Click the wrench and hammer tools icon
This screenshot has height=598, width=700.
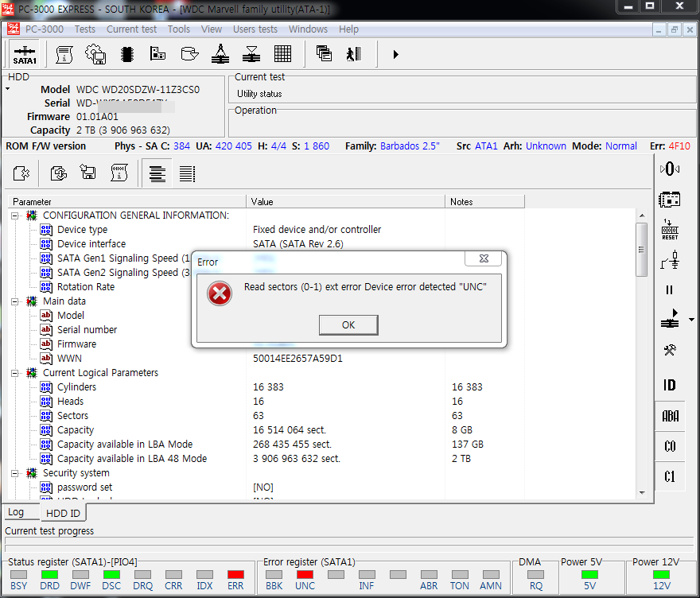coord(670,350)
